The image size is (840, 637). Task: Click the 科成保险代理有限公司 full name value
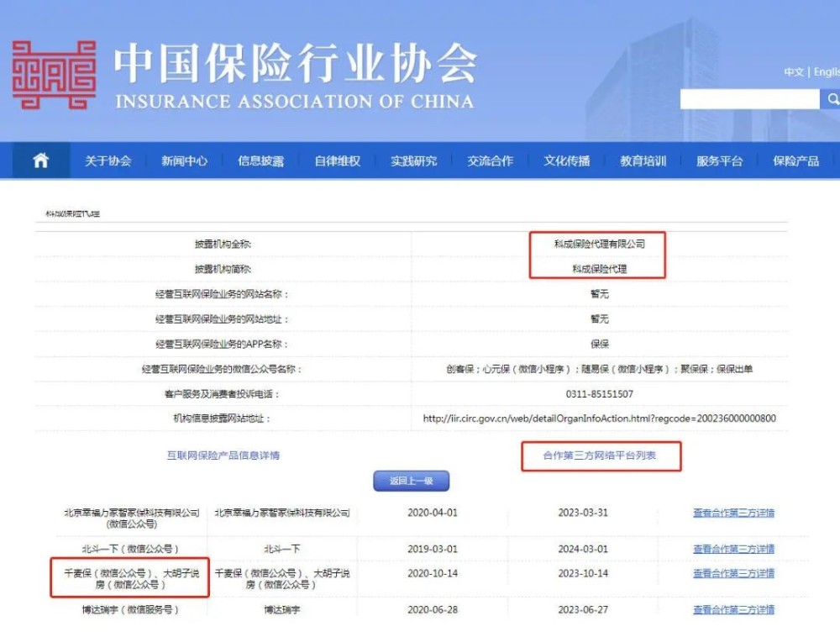tap(600, 245)
